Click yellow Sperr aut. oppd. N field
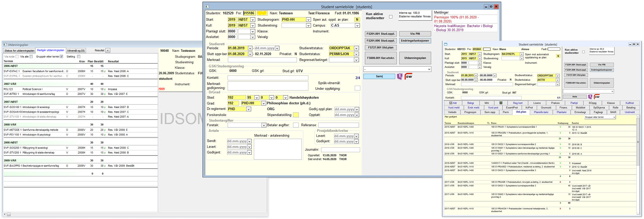 (357, 19)
